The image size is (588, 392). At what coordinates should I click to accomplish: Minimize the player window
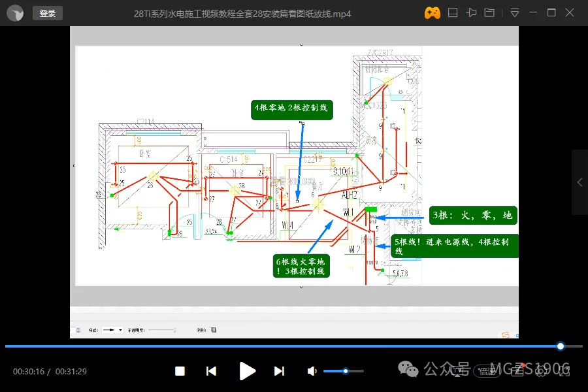533,13
